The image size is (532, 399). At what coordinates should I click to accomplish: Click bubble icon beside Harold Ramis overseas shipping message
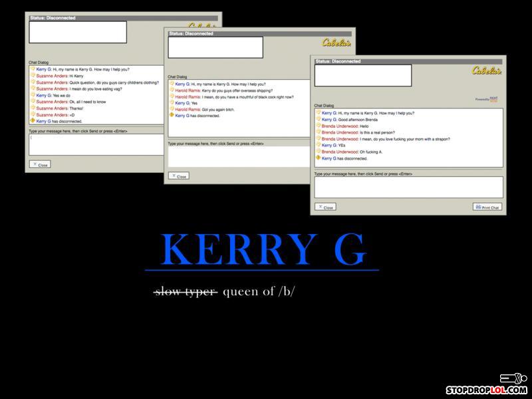click(172, 90)
